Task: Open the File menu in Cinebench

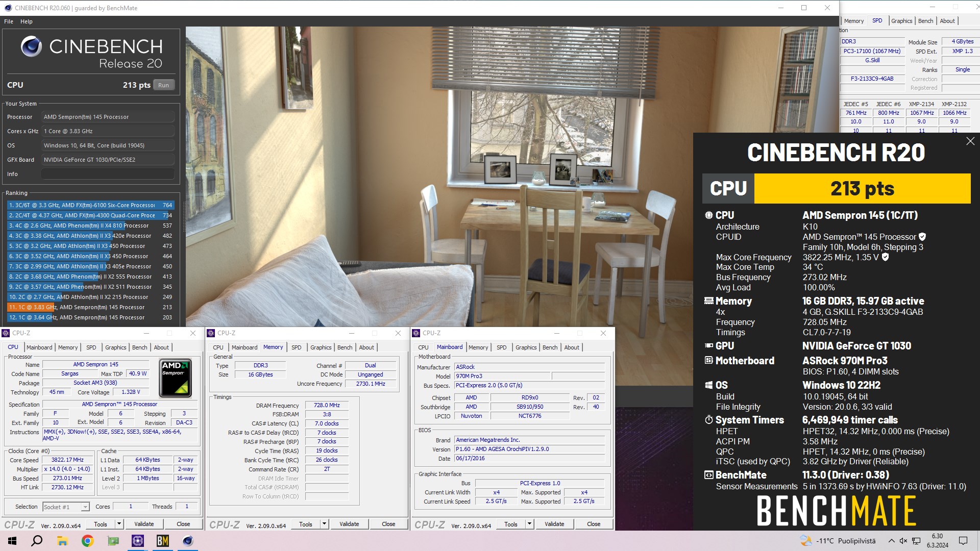Action: [x=9, y=21]
